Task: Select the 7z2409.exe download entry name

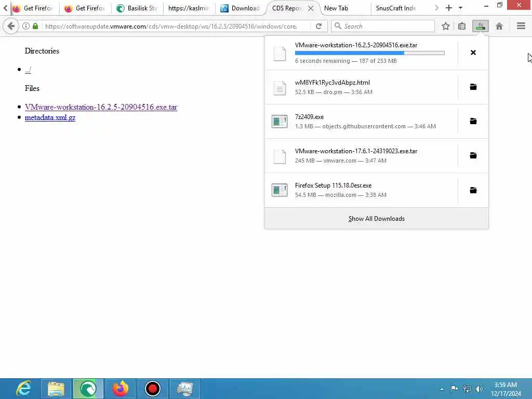Action: pos(309,117)
